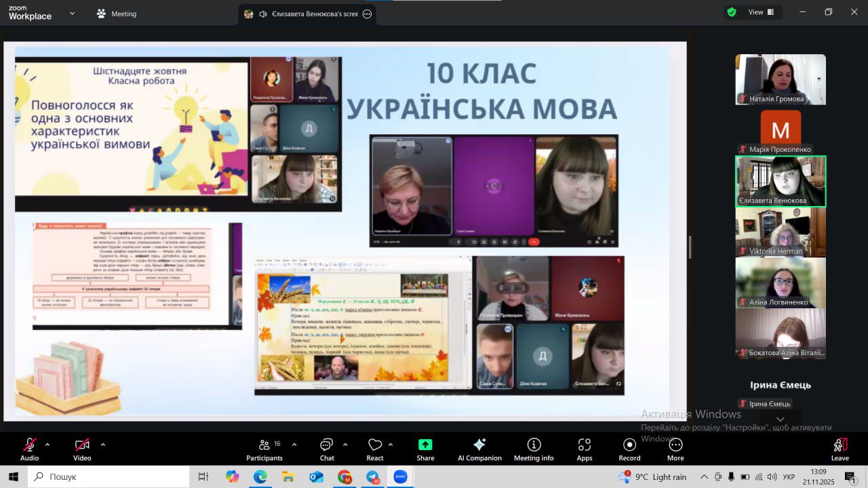Open screen share options ellipsis button
The image size is (868, 488).
367,14
